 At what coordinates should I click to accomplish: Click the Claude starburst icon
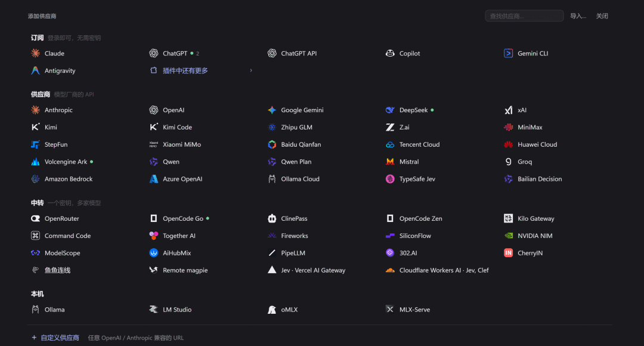click(x=35, y=53)
